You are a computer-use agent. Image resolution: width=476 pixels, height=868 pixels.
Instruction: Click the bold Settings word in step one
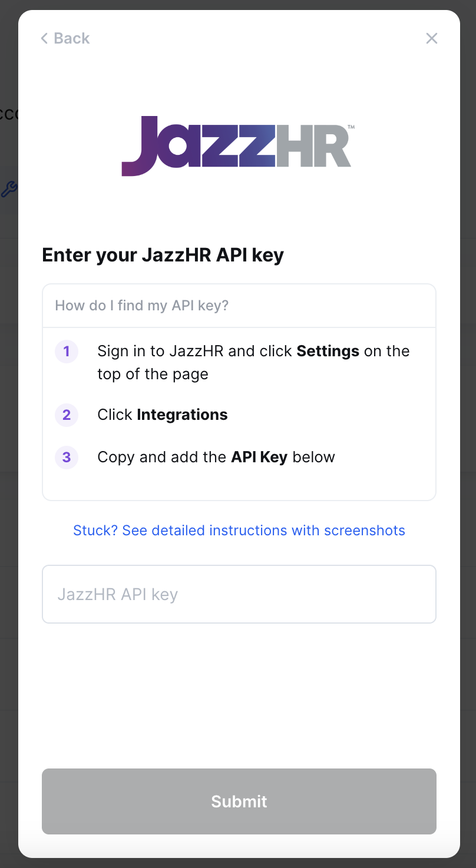[328, 352]
